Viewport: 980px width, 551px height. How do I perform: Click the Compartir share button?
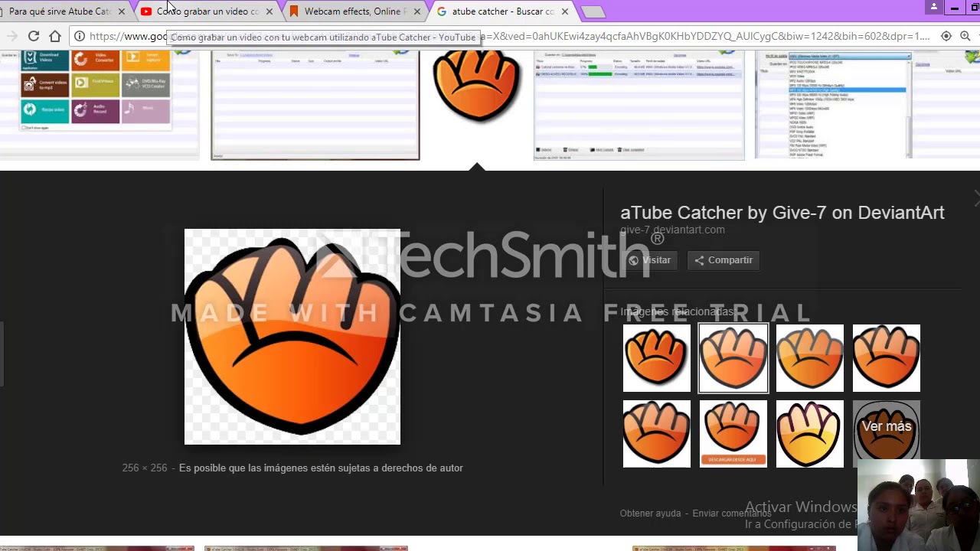724,260
